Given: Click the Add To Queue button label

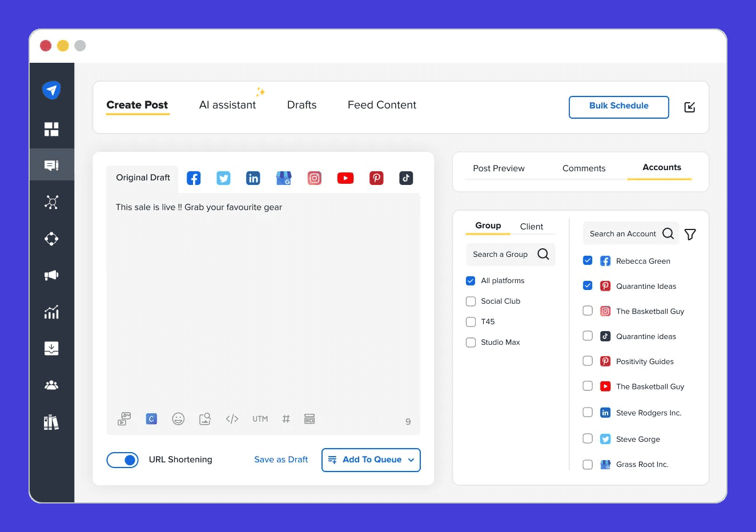Looking at the screenshot, I should 372,460.
